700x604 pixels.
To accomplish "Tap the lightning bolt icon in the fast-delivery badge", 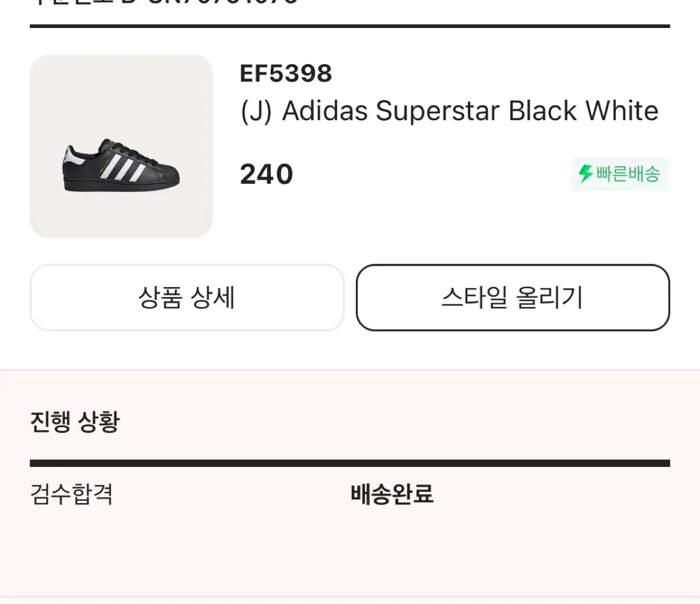I will [586, 174].
